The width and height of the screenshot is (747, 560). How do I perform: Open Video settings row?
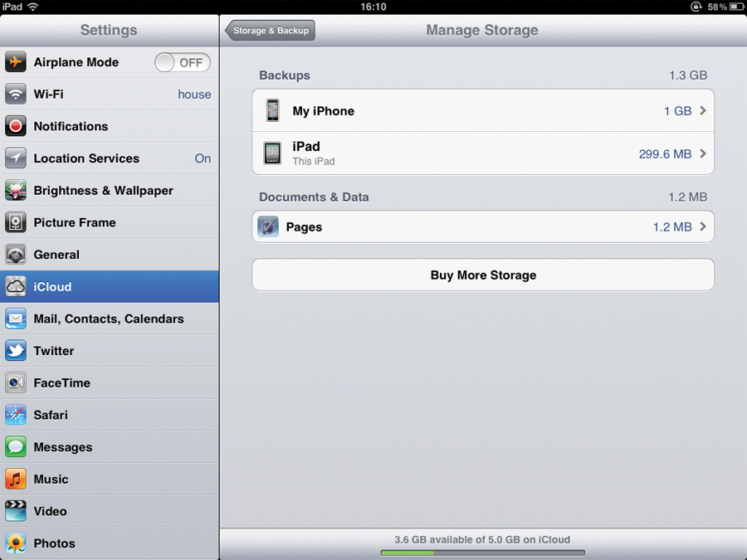[x=110, y=511]
